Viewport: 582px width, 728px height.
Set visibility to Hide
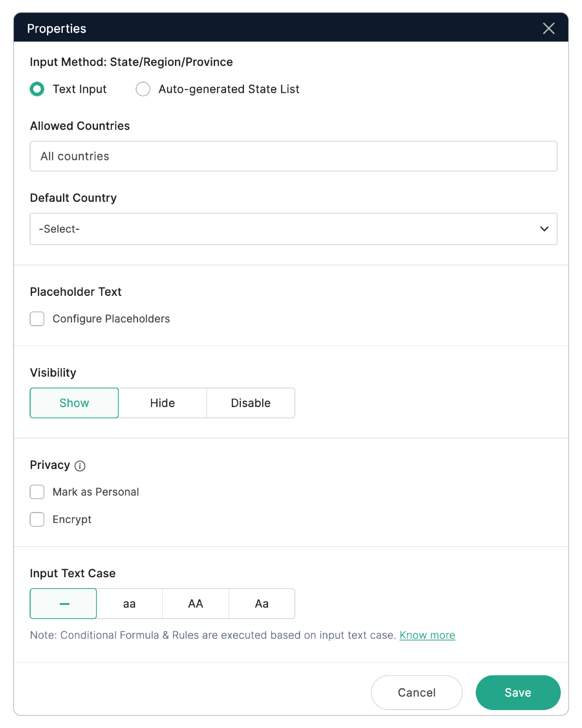tap(163, 403)
